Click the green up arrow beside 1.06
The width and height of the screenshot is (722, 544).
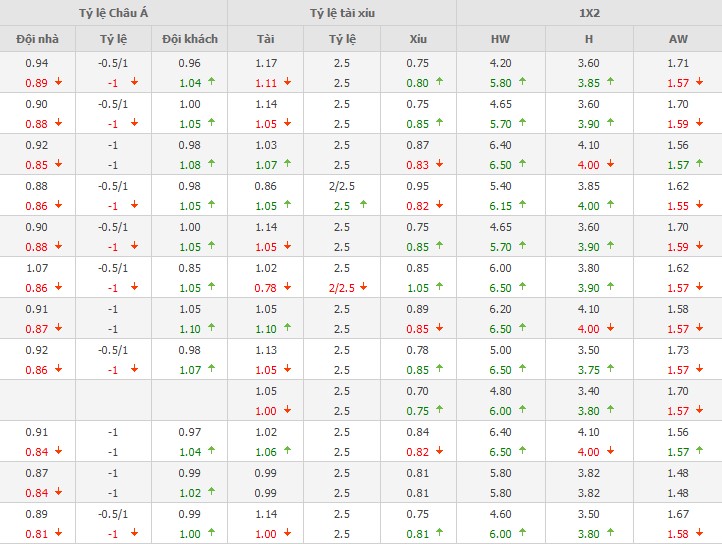(288, 451)
